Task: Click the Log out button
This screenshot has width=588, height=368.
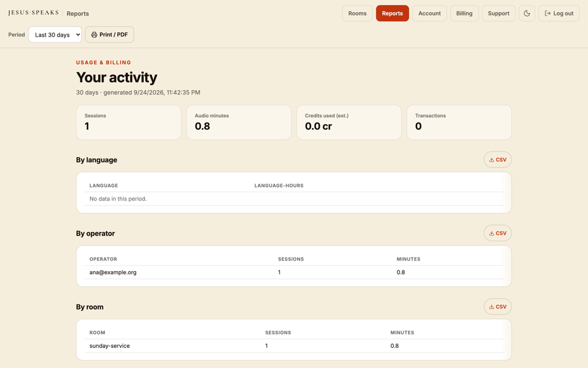Action: coord(559,13)
